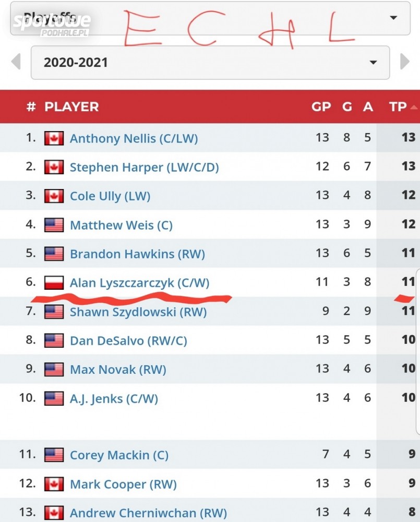Click the previous season left arrow
The width and height of the screenshot is (420, 522).
tap(16, 62)
